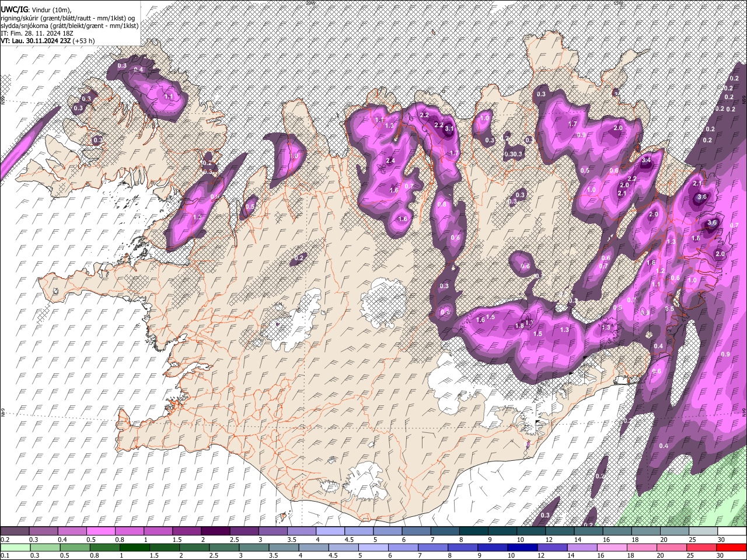Pick the light pink swatch between 16 and 18 on rain scale
The image size is (747, 560).
click(x=613, y=547)
